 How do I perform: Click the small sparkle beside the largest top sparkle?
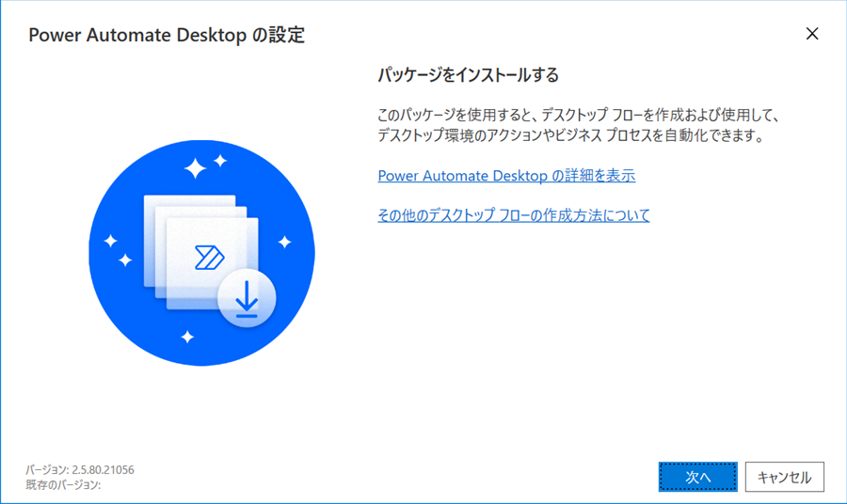[220, 160]
